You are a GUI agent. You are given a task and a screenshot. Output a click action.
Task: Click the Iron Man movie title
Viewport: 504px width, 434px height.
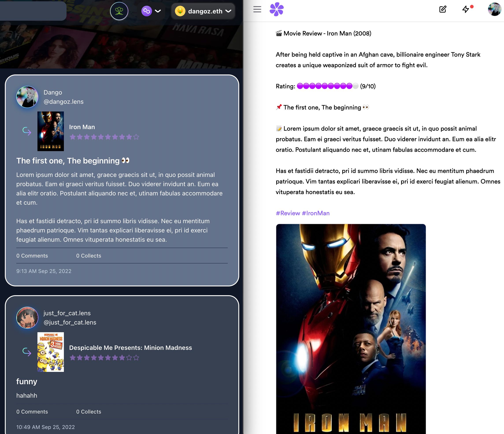[82, 127]
